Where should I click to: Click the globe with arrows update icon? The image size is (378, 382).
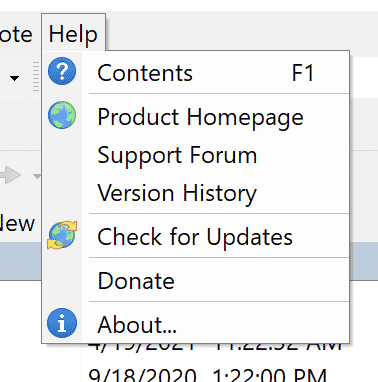click(62, 235)
